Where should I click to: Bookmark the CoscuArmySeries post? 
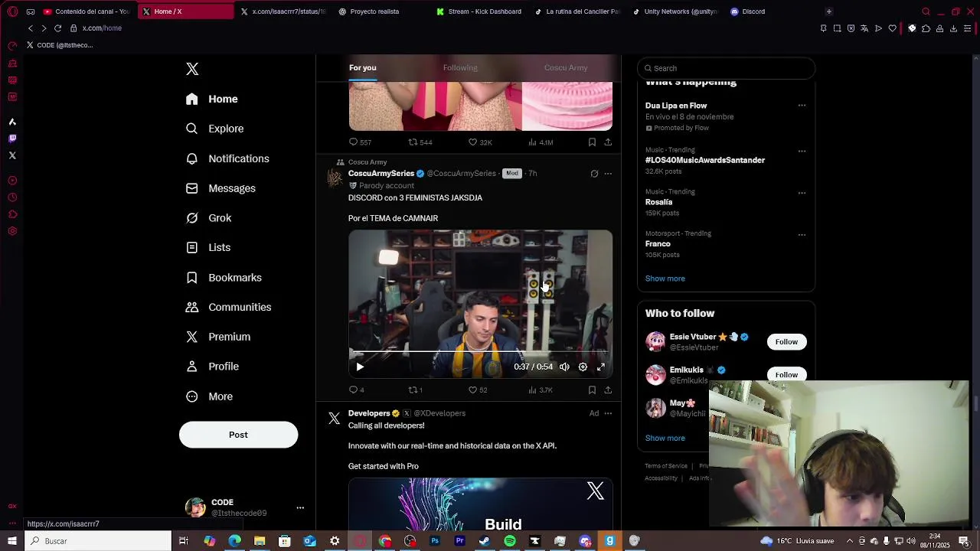pyautogui.click(x=592, y=390)
